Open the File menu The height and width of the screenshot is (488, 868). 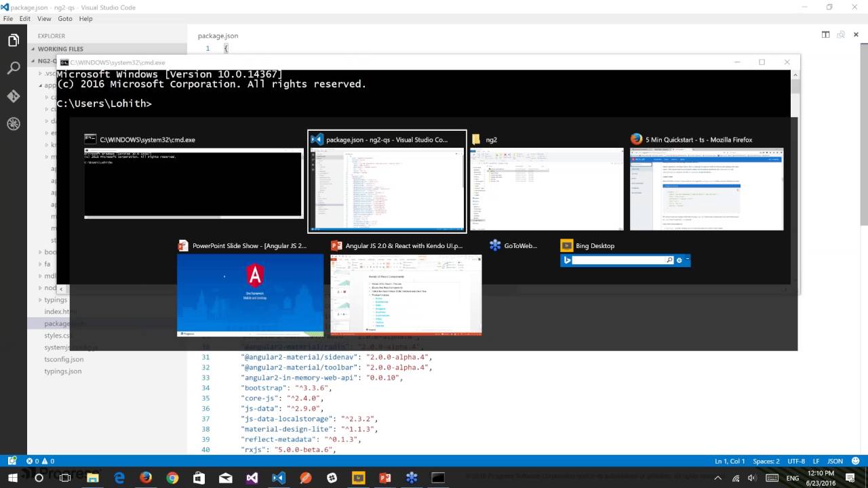pos(8,19)
